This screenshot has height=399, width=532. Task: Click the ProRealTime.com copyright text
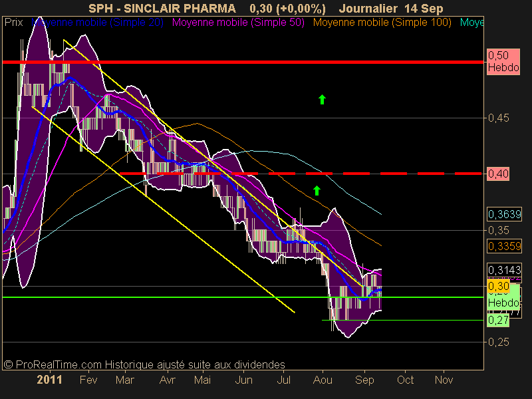(x=144, y=364)
